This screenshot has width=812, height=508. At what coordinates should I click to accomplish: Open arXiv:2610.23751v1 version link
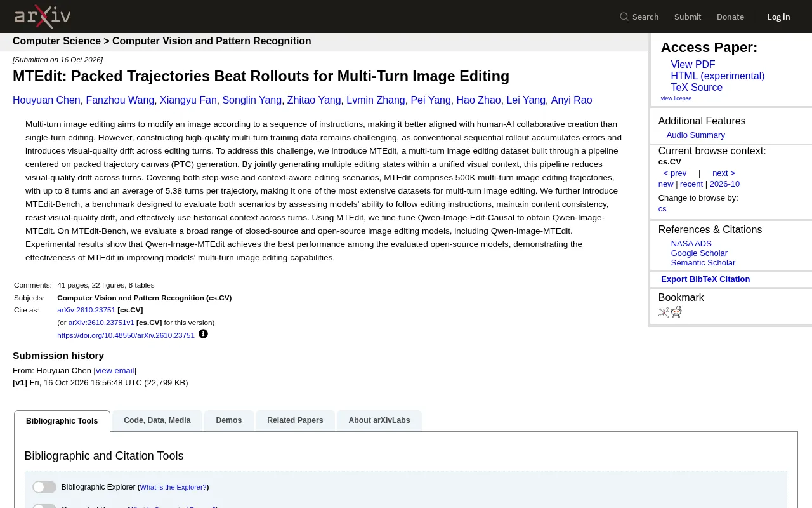point(101,323)
